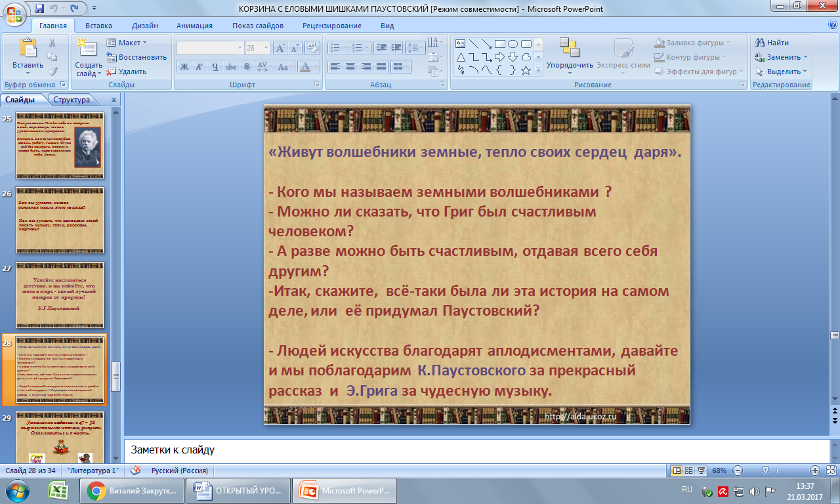The height and width of the screenshot is (504, 840).
Task: Toggle strikethrough abc formatting
Action: tap(231, 67)
